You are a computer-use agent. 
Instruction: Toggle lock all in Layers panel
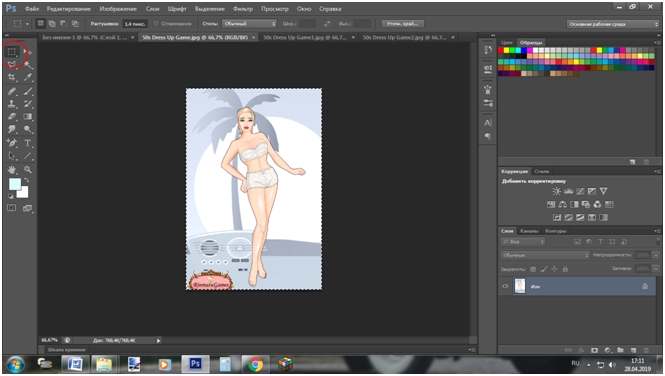coord(565,269)
